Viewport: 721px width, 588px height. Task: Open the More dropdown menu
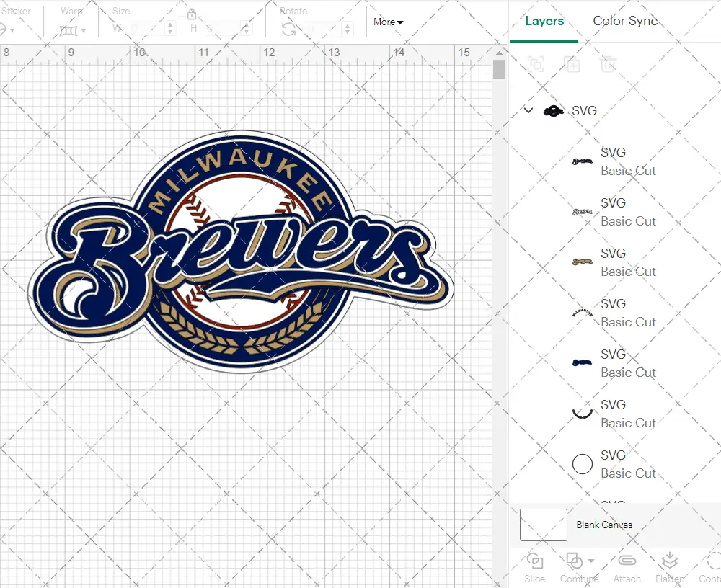click(388, 22)
